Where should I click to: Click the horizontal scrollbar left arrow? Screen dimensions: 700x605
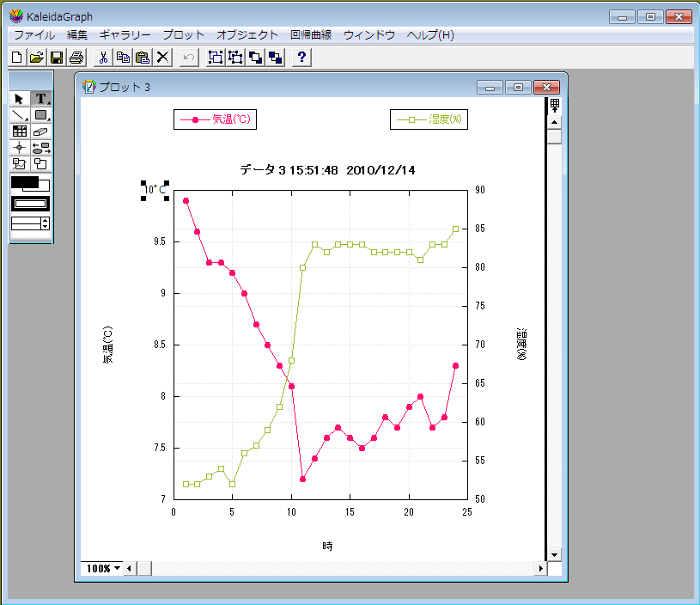(130, 568)
